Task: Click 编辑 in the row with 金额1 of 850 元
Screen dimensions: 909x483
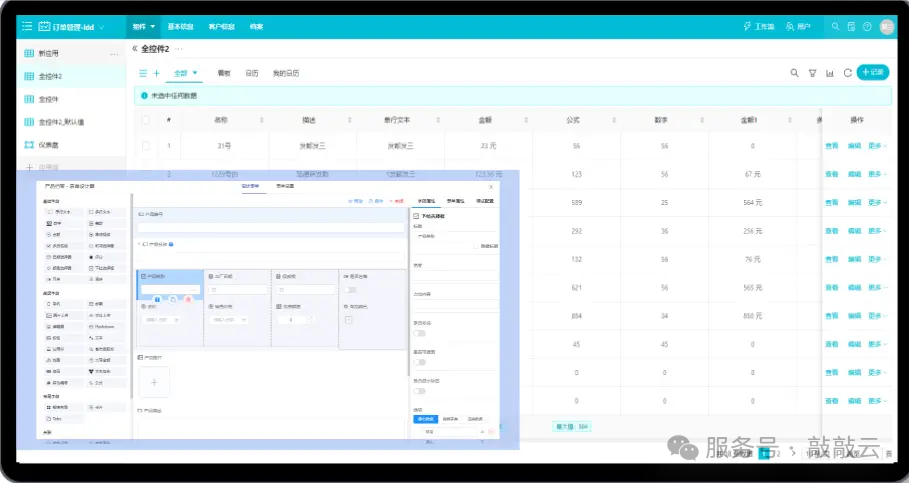Action: [x=855, y=316]
